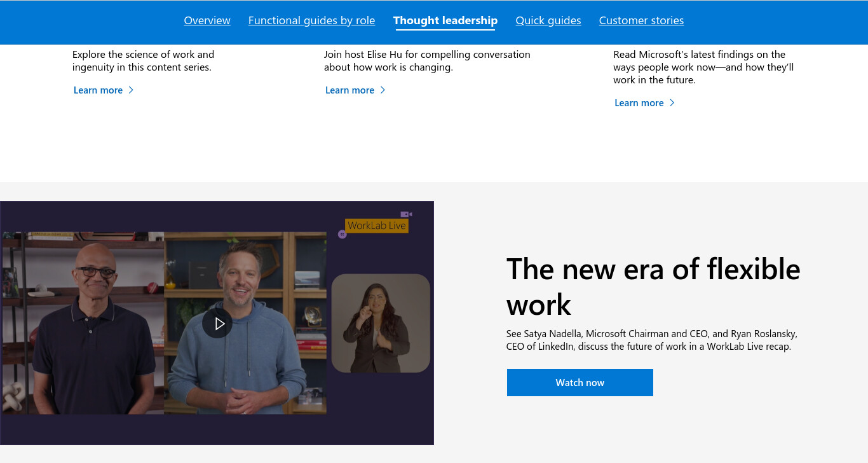Open Learn more under Elise Hu podcast text
The image size is (868, 463).
(349, 90)
